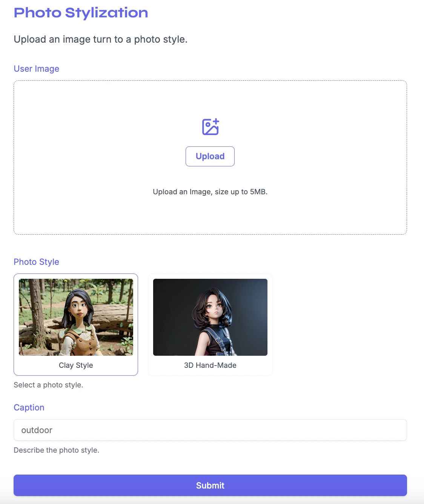Click the Upload button
This screenshot has width=424, height=504.
click(x=210, y=156)
